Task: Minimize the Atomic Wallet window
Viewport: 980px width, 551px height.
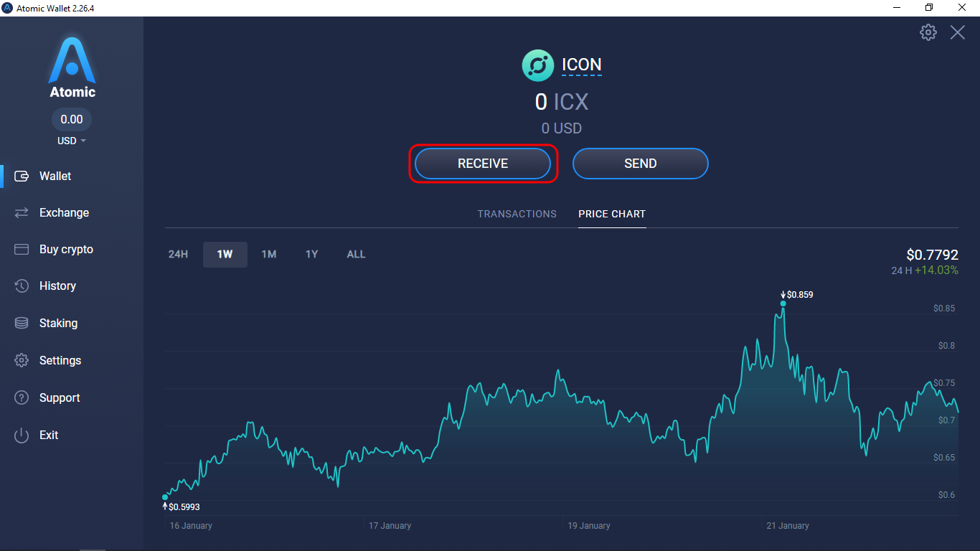Action: [x=897, y=8]
